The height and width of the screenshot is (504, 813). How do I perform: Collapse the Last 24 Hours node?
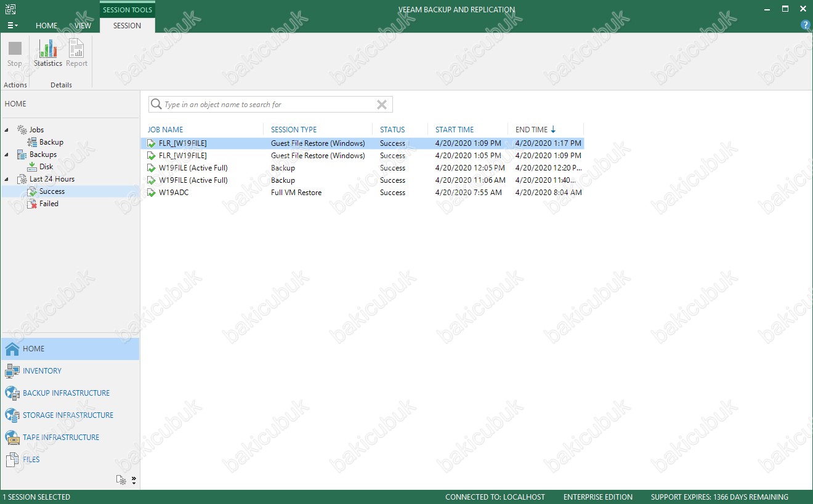(7, 179)
